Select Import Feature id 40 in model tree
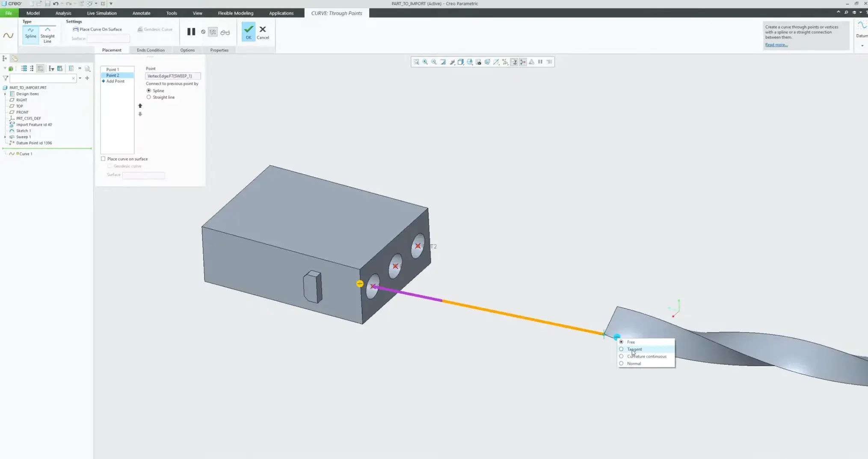The image size is (868, 459). (x=34, y=124)
